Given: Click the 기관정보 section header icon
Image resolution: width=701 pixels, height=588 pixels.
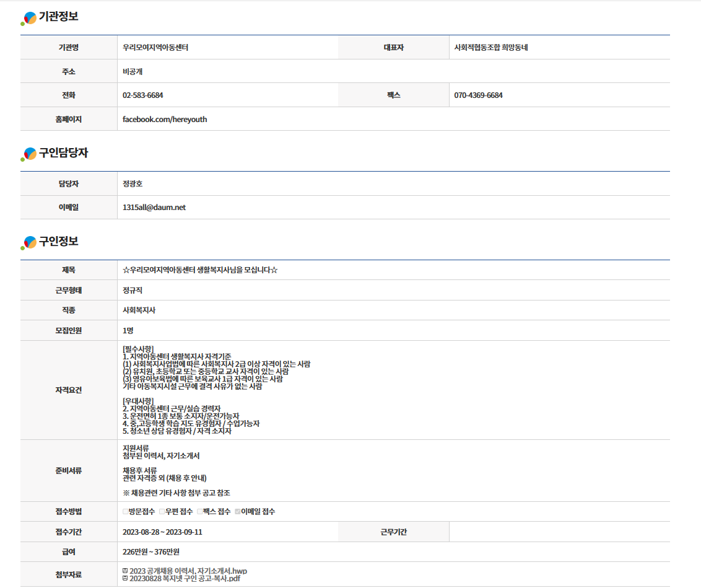Looking at the screenshot, I should pyautogui.click(x=29, y=19).
